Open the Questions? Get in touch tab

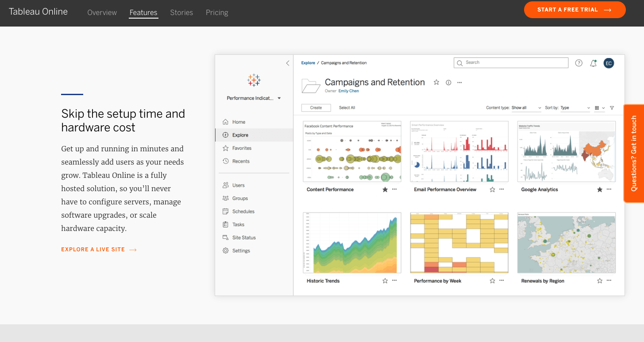click(x=634, y=154)
